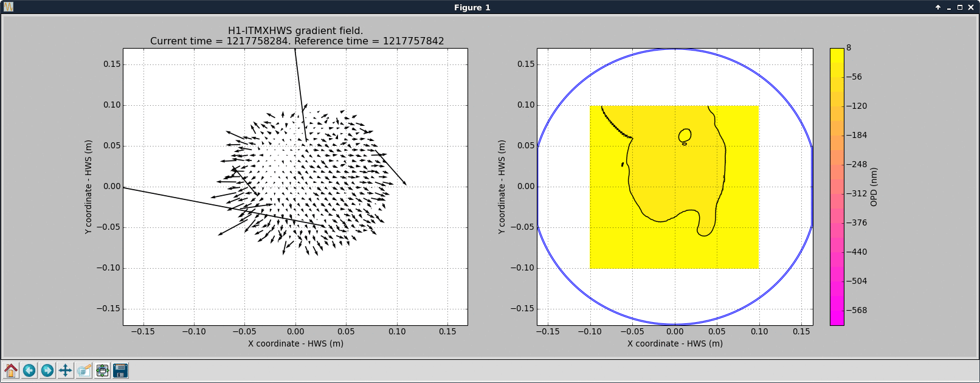Click the right plot's 'X coordinate - HWS (m)' label
The width and height of the screenshot is (980, 383).
click(x=675, y=343)
